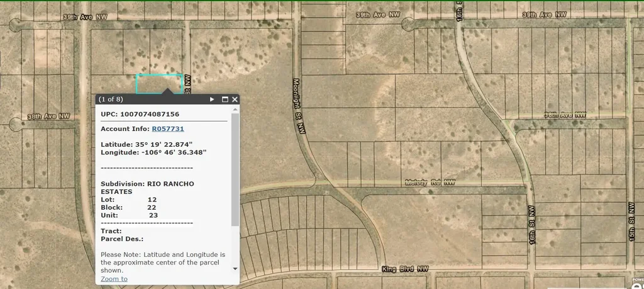This screenshot has width=644, height=289.
Task: Go to next feature in popup
Action: 212,99
